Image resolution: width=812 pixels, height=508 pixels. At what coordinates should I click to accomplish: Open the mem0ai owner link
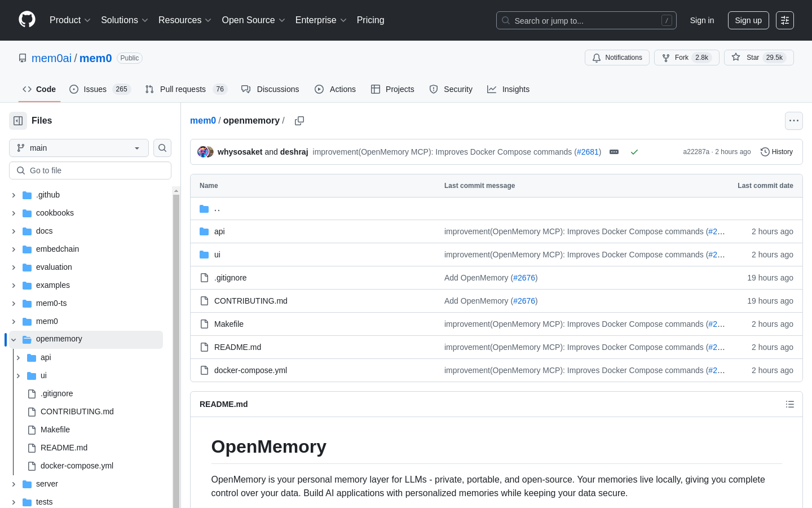pyautogui.click(x=52, y=58)
